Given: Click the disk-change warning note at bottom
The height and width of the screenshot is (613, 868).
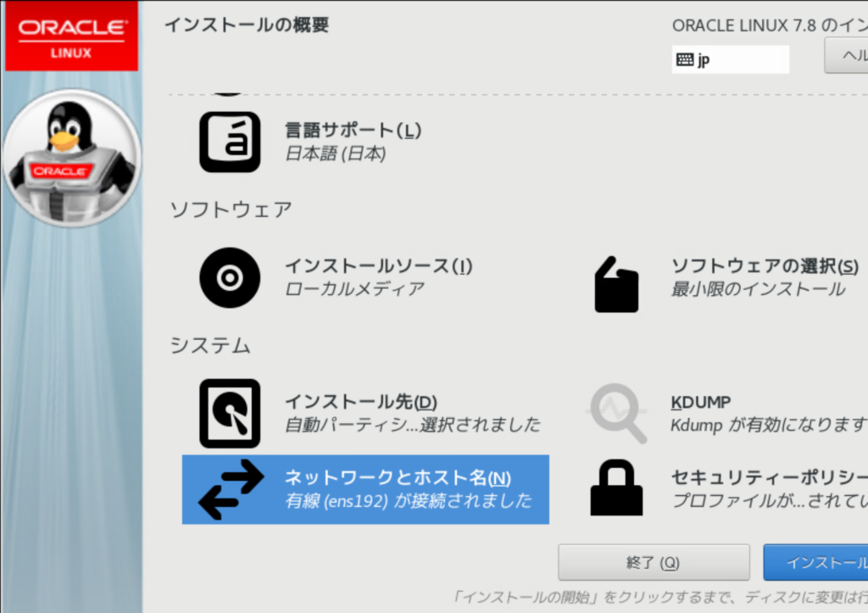Looking at the screenshot, I should [x=660, y=597].
